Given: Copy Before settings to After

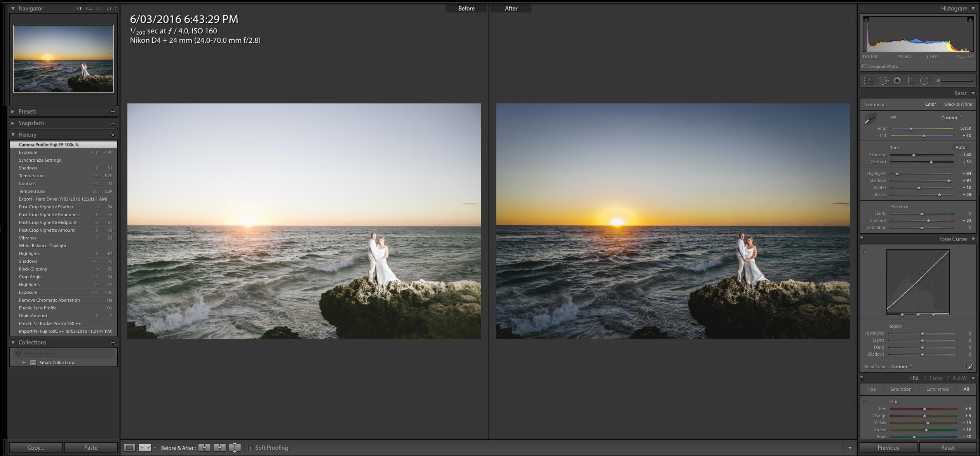Looking at the screenshot, I should click(204, 448).
